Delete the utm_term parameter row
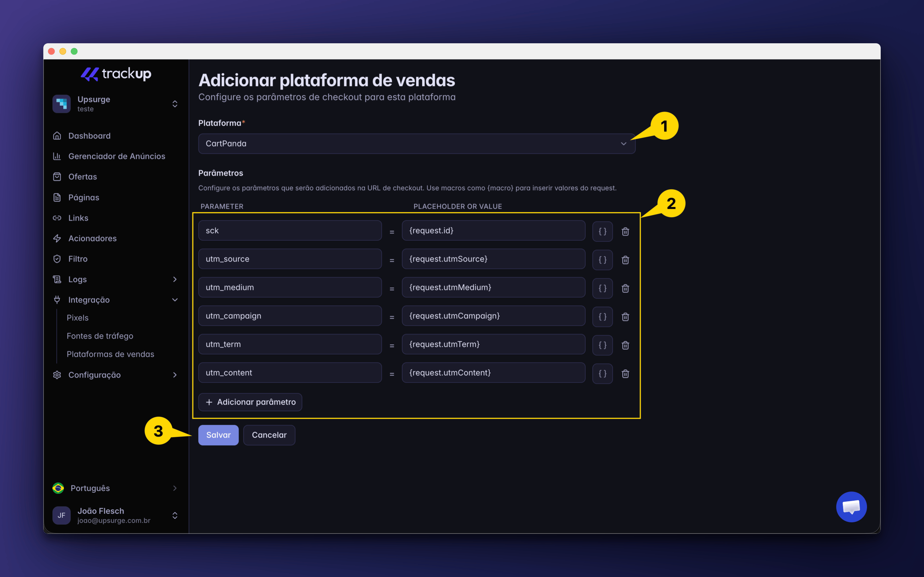The height and width of the screenshot is (577, 924). 625,345
